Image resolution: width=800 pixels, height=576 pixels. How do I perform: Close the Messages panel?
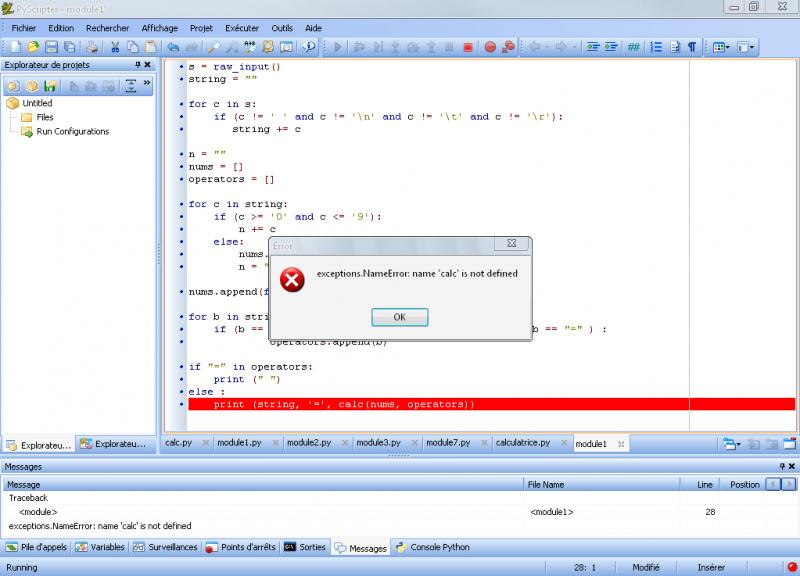(792, 466)
